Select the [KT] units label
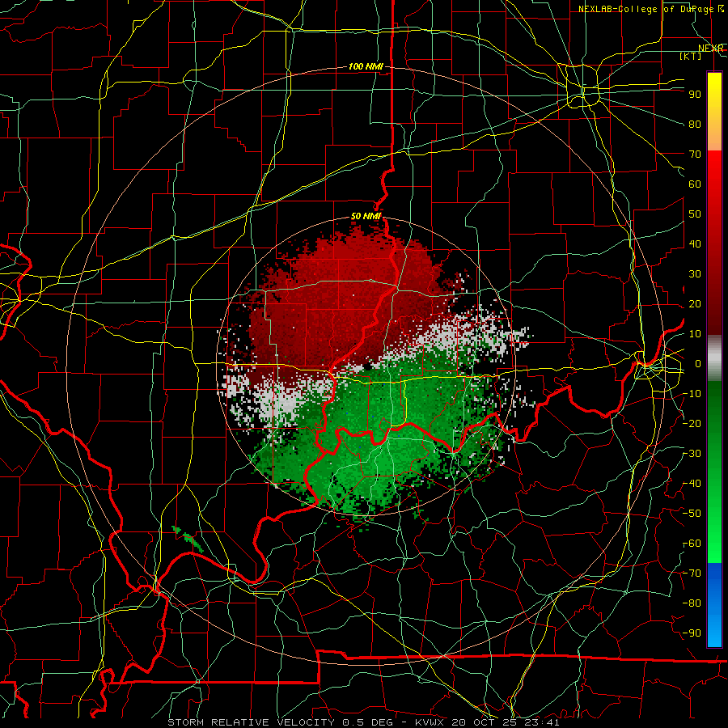This screenshot has height=728, width=728. point(690,56)
